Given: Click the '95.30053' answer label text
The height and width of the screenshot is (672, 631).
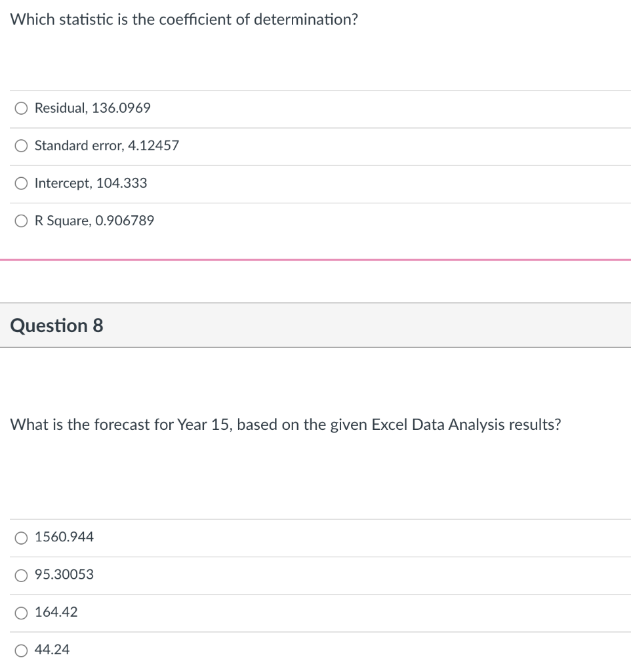Looking at the screenshot, I should (64, 574).
